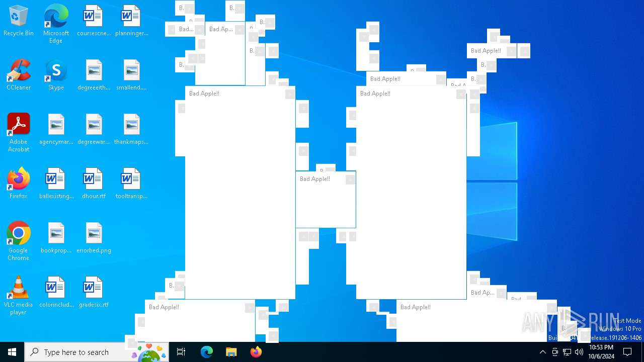Select the Skype desktop shortcut
The image size is (644, 362).
point(56,75)
